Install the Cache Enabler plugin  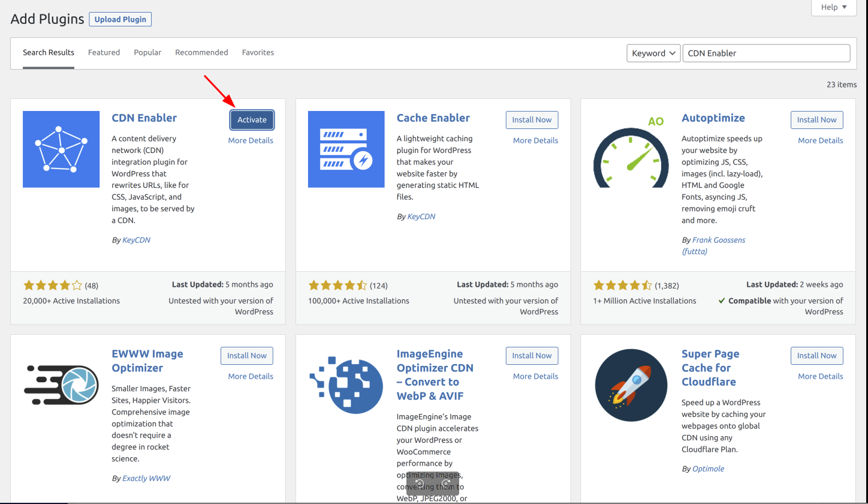532,120
